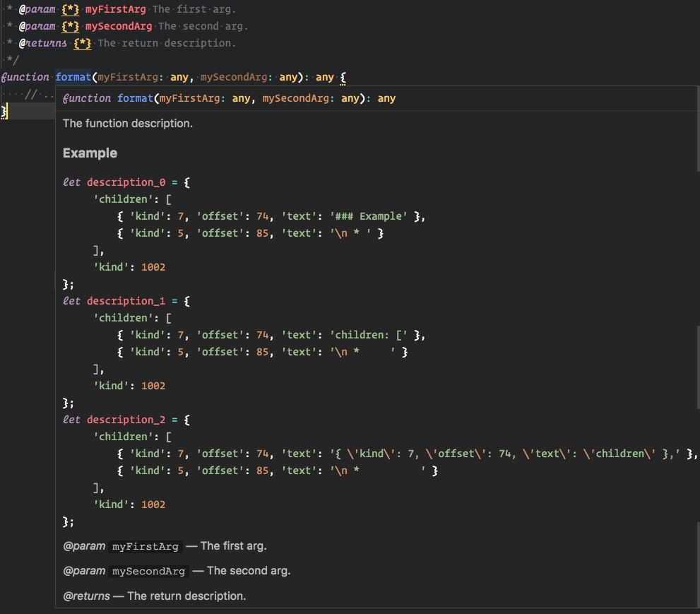Click the closing brace in the gutter

pos(4,111)
